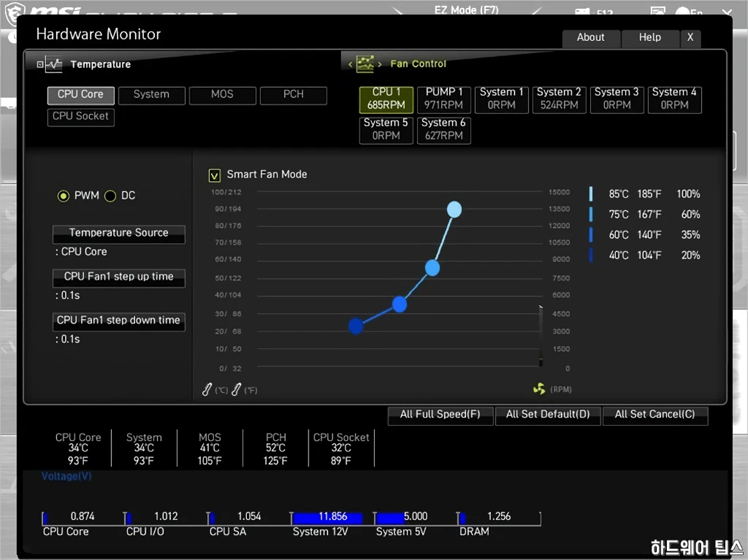Screen dimensions: 748x560
Task: Click the 60°C fan curve point
Action: [x=400, y=304]
